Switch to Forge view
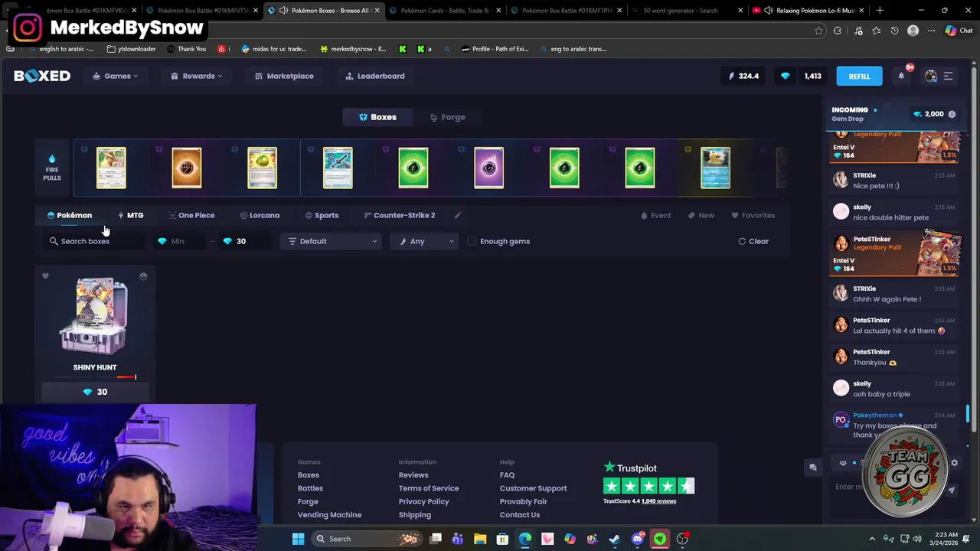The height and width of the screenshot is (551, 980). (x=447, y=117)
